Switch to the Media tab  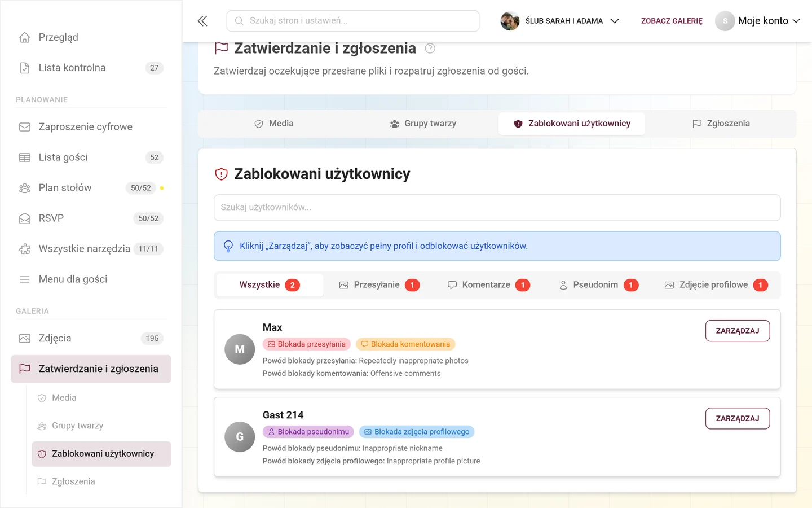pyautogui.click(x=274, y=124)
